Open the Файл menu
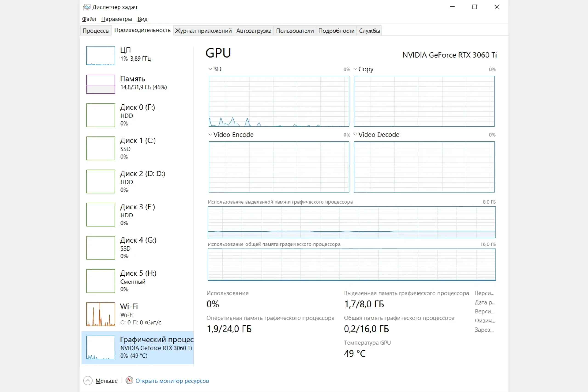588x392 pixels. [89, 19]
